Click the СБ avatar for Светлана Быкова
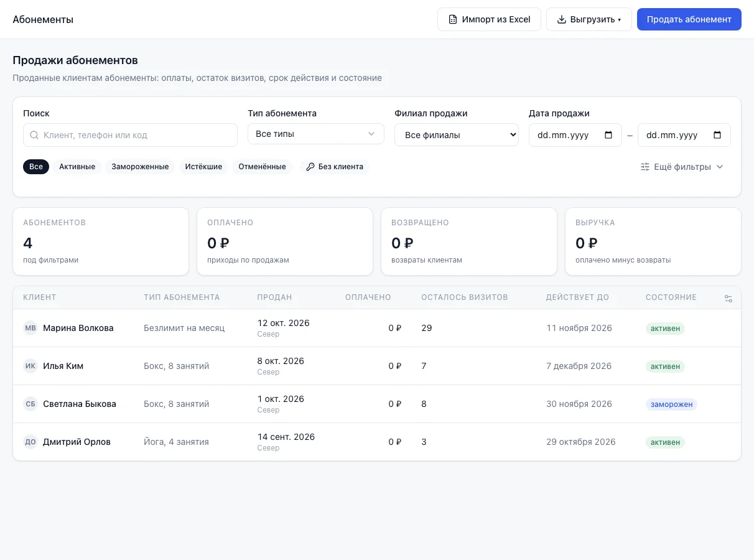This screenshot has height=560, width=754. 30,404
